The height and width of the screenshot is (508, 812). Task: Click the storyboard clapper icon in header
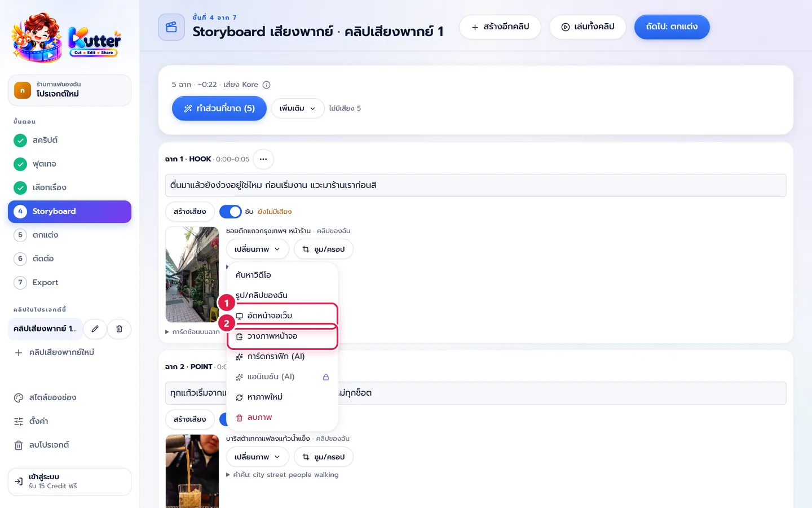[x=171, y=27]
